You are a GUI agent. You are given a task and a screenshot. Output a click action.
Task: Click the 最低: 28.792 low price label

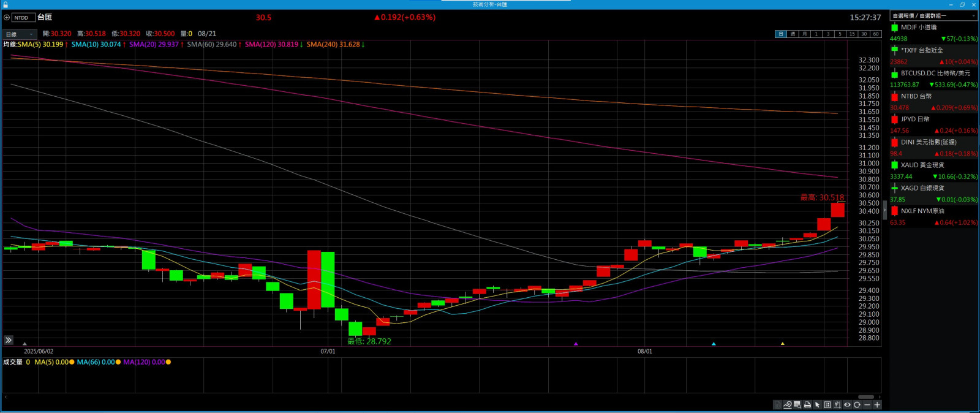(369, 341)
